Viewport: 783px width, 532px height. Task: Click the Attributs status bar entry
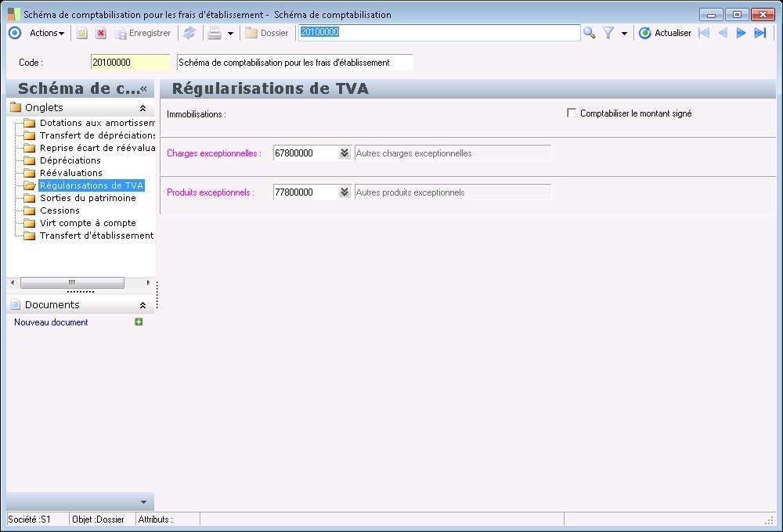pos(156,519)
